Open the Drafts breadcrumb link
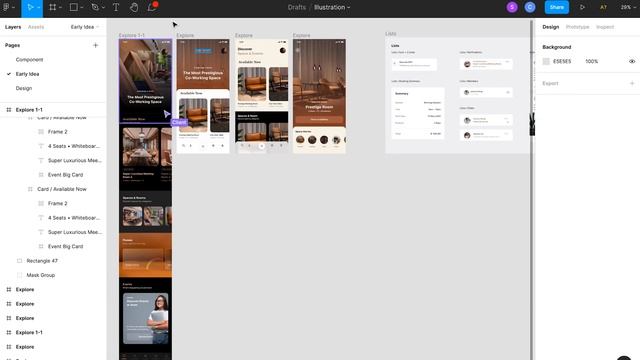The height and width of the screenshot is (360, 640). pyautogui.click(x=297, y=7)
